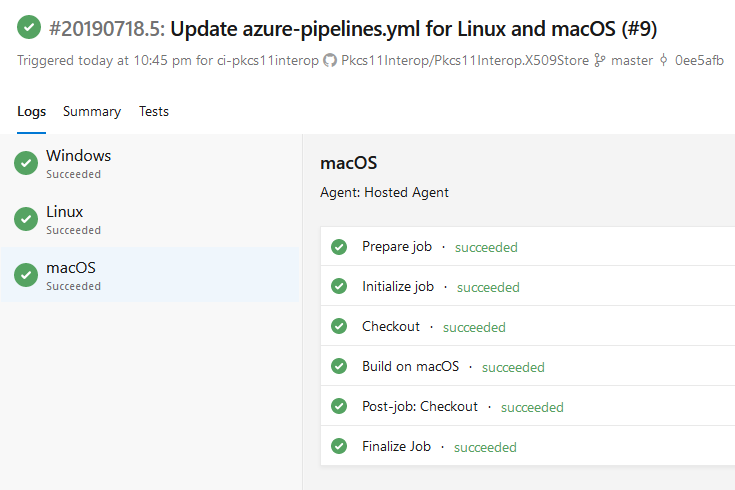This screenshot has height=490, width=735.
Task: Click the Linux job success icon
Action: 26,219
